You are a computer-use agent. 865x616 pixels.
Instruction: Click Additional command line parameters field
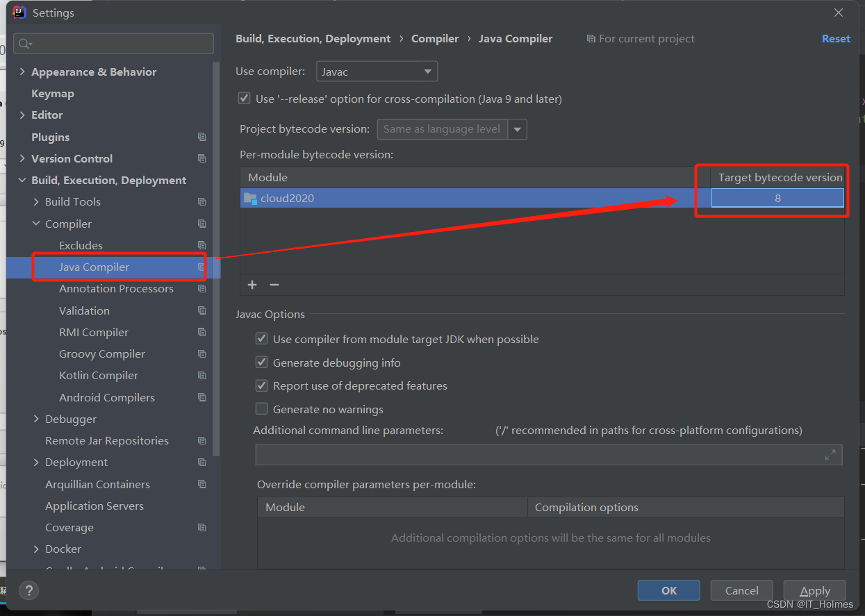(x=549, y=455)
